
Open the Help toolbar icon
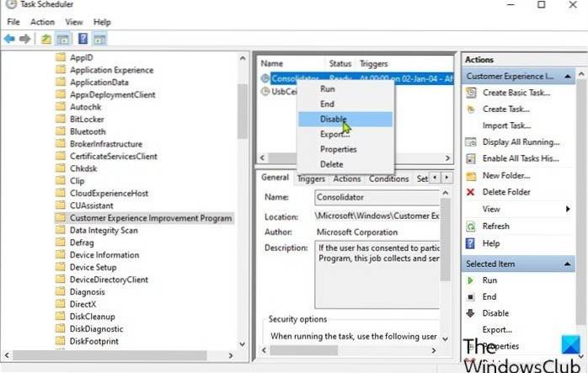[x=83, y=39]
